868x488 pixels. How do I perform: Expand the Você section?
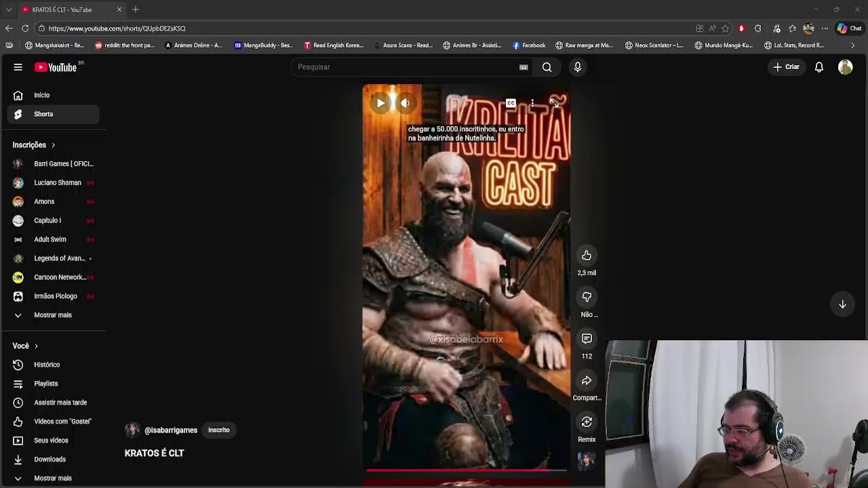tap(25, 346)
